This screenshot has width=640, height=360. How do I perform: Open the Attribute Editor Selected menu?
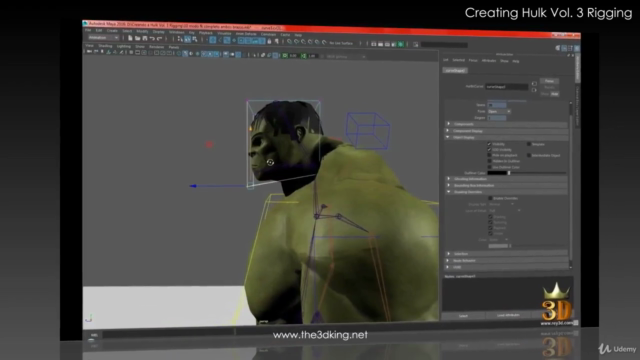(458, 60)
